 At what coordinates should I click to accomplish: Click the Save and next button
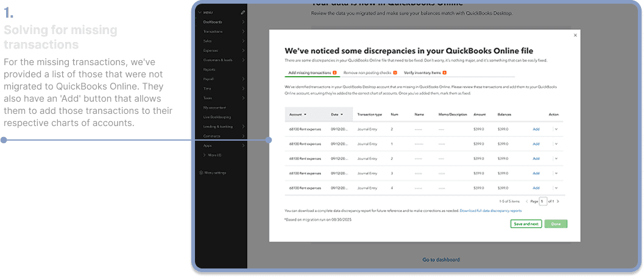tap(526, 224)
